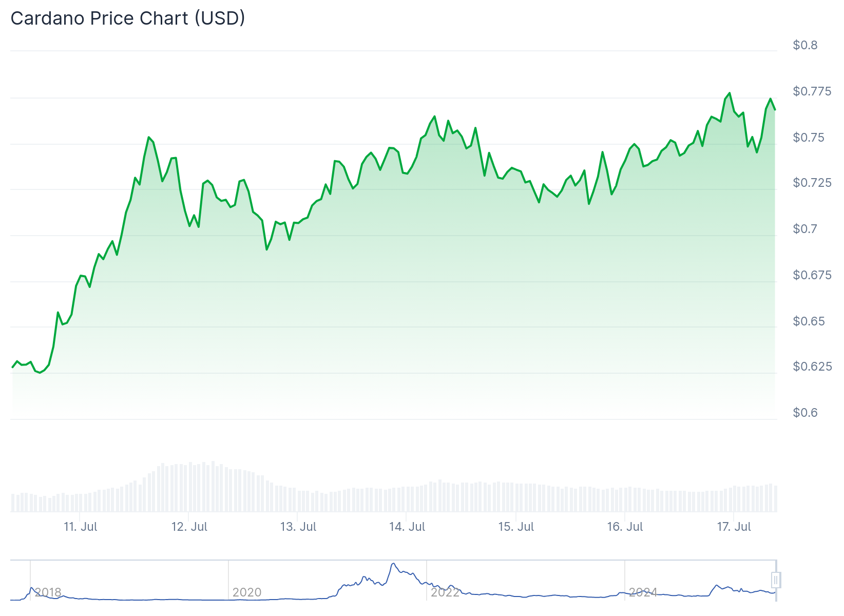The image size is (844, 616).
Task: Click the 16. Jul date label
Action: click(x=625, y=527)
